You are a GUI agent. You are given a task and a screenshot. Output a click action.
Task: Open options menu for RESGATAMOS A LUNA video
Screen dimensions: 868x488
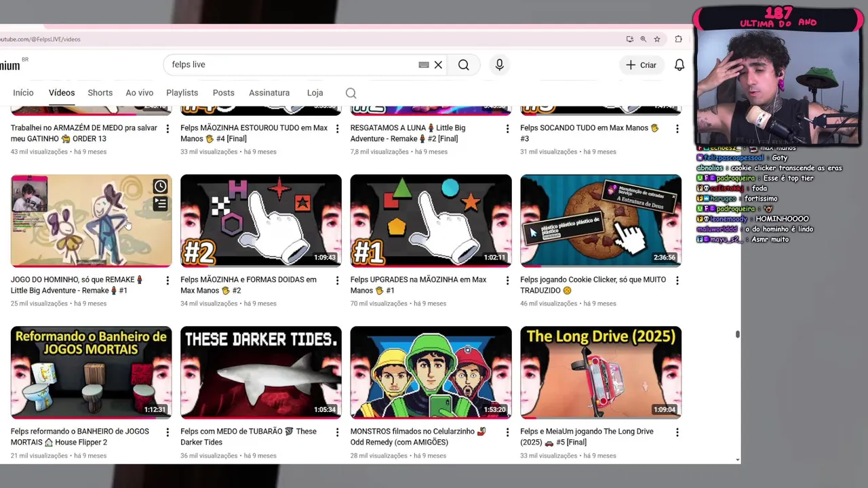[x=507, y=129]
